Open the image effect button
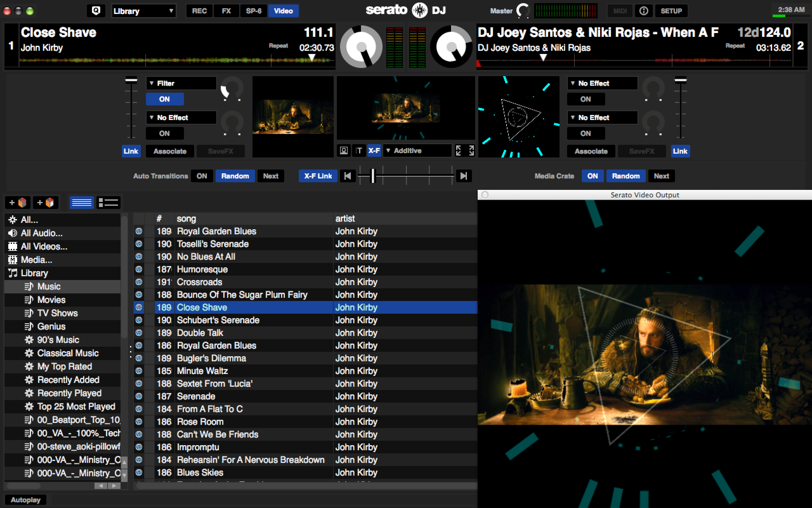 point(344,150)
